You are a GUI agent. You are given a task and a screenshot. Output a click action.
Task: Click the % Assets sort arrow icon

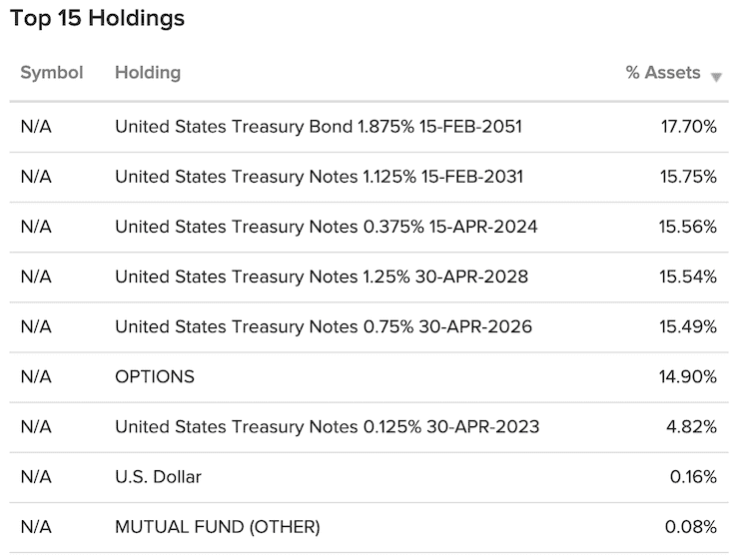tap(716, 77)
